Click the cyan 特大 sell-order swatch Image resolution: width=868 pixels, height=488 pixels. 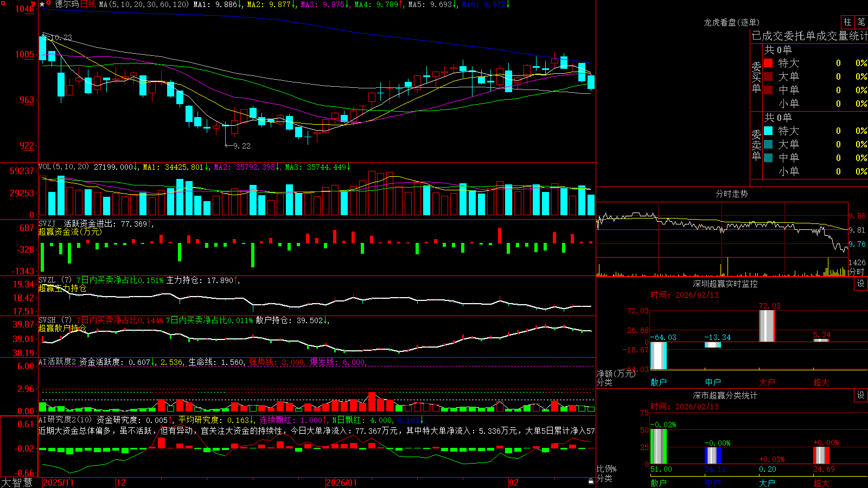(x=768, y=131)
